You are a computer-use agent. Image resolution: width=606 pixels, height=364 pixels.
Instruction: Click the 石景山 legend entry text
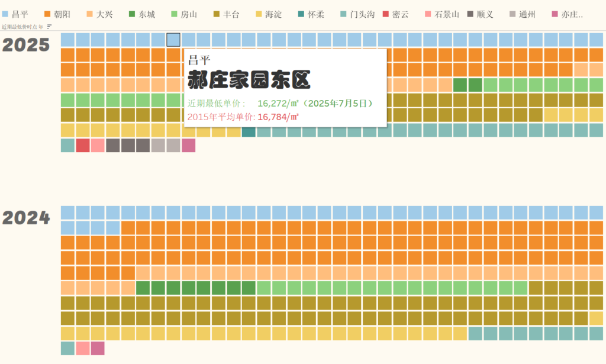(446, 14)
